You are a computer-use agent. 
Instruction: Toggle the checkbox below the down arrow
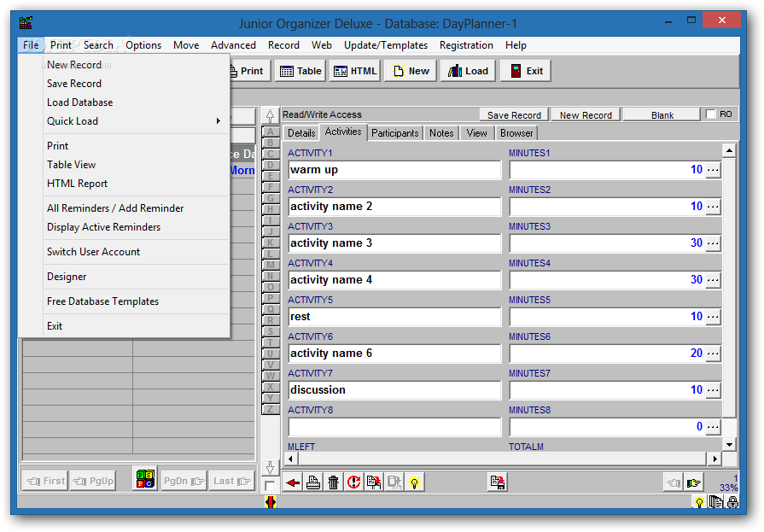[x=270, y=486]
